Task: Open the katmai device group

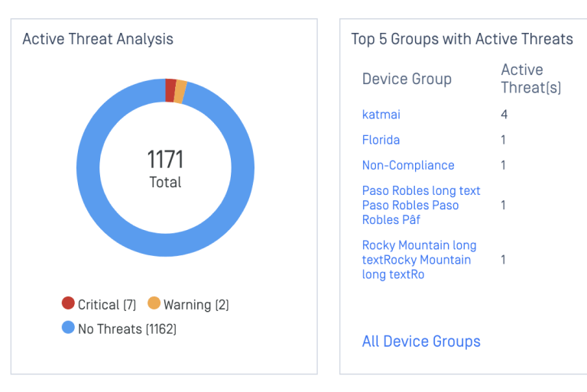Action: click(x=381, y=115)
